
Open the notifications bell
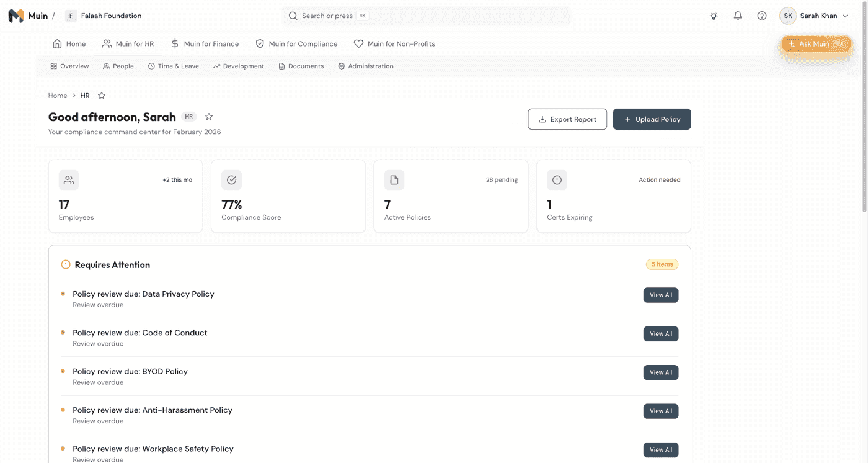point(738,16)
